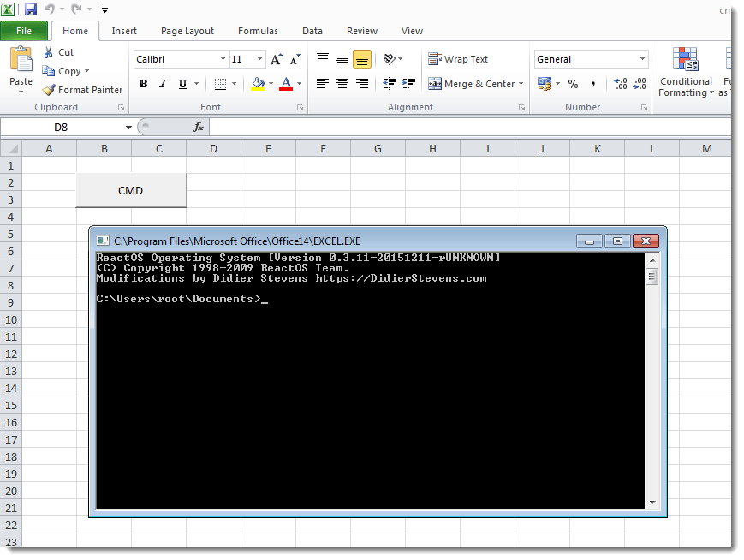
Task: Click the Center text alignment icon
Action: coord(342,84)
